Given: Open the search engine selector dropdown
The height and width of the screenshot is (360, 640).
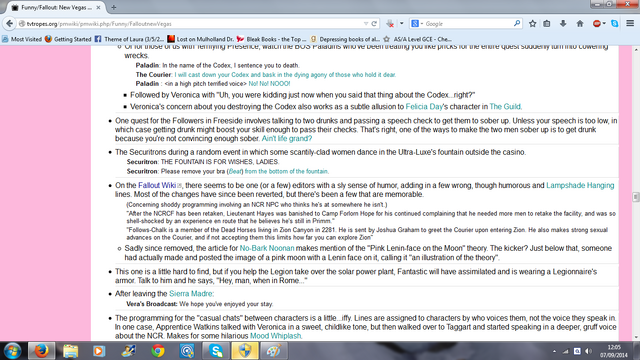Looking at the screenshot, I should 417,24.
